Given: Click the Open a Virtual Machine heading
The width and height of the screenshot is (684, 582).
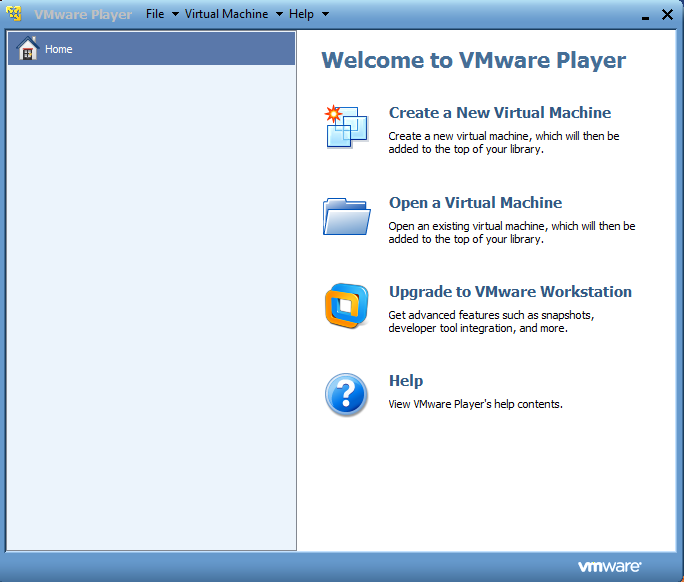Looking at the screenshot, I should coord(475,203).
